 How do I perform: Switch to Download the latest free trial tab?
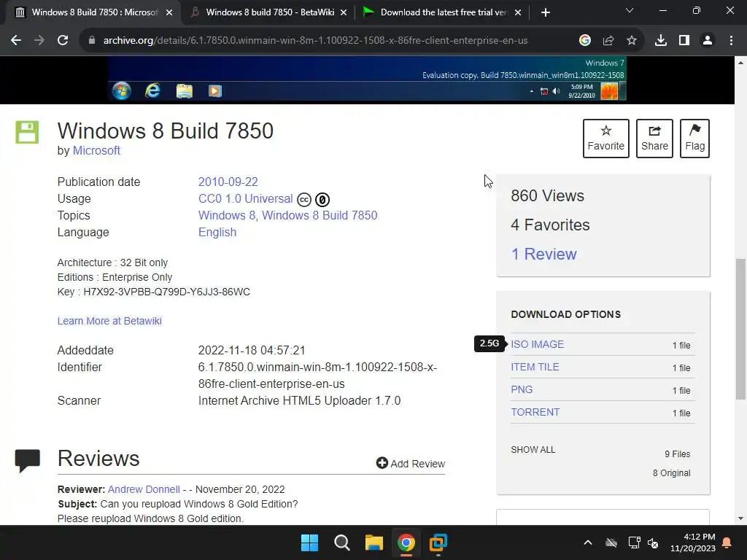coord(442,12)
